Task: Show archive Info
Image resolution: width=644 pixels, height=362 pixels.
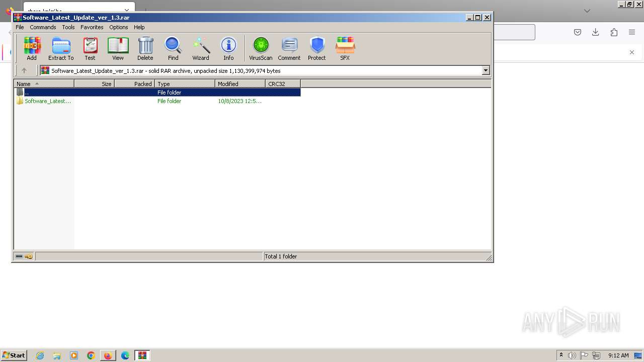Action: 228,49
